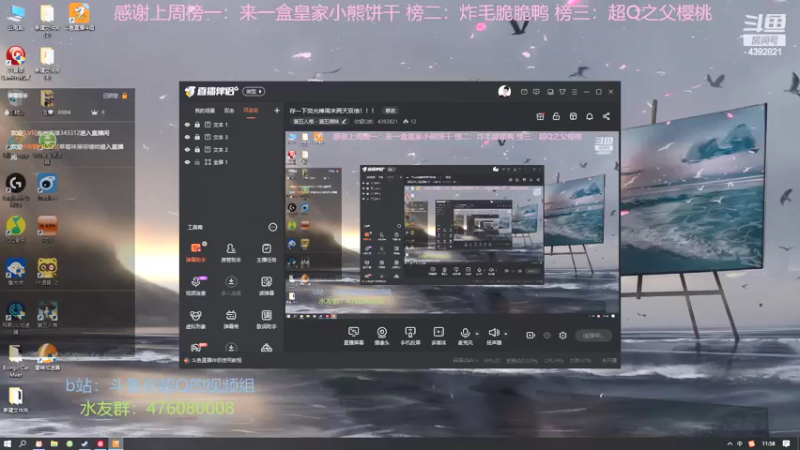Open the notification center on taskbar
The image size is (800, 450).
787,444
